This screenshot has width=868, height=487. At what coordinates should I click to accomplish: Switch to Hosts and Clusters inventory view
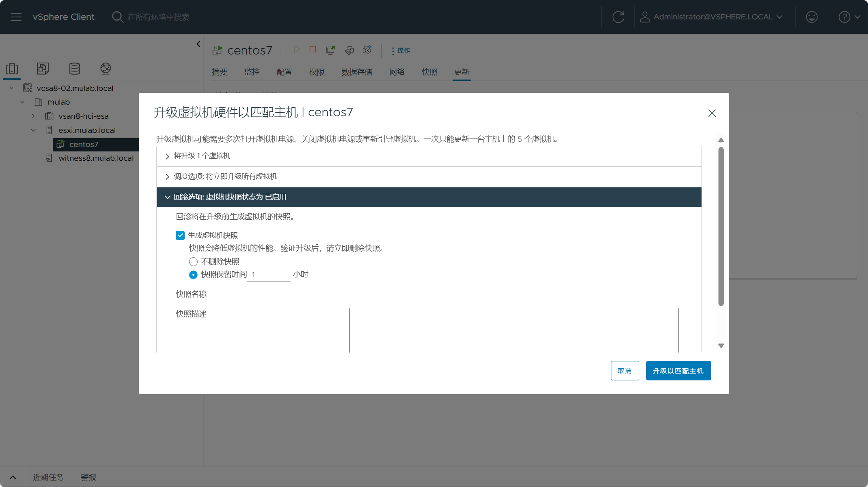[x=12, y=69]
